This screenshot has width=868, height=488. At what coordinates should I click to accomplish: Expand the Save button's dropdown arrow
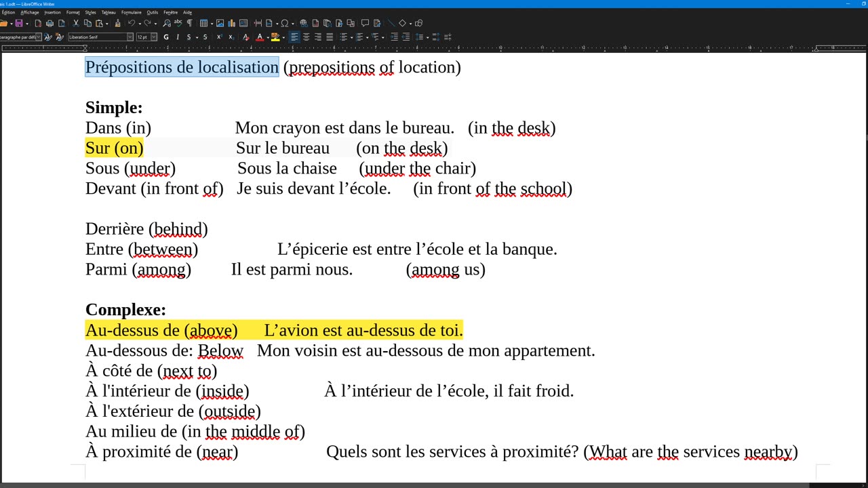(x=26, y=23)
